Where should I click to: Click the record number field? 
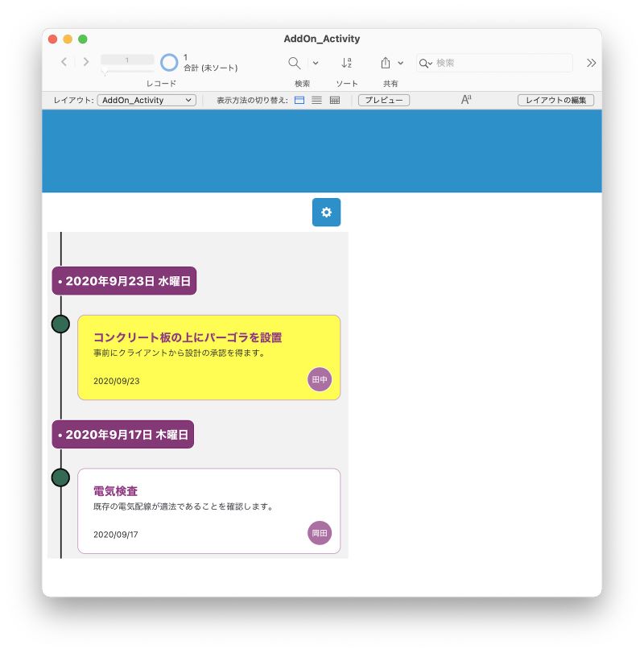click(x=127, y=60)
